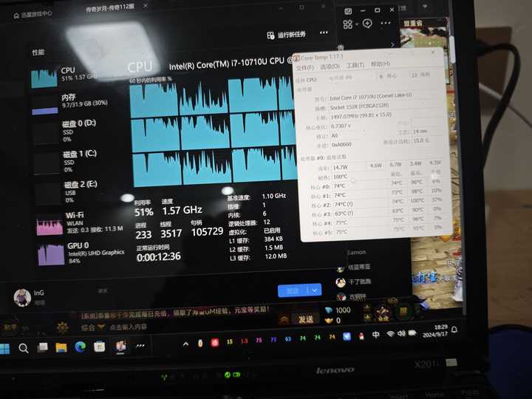
Task: Open dropdown arrow beside the blue send button
Action: [315, 290]
